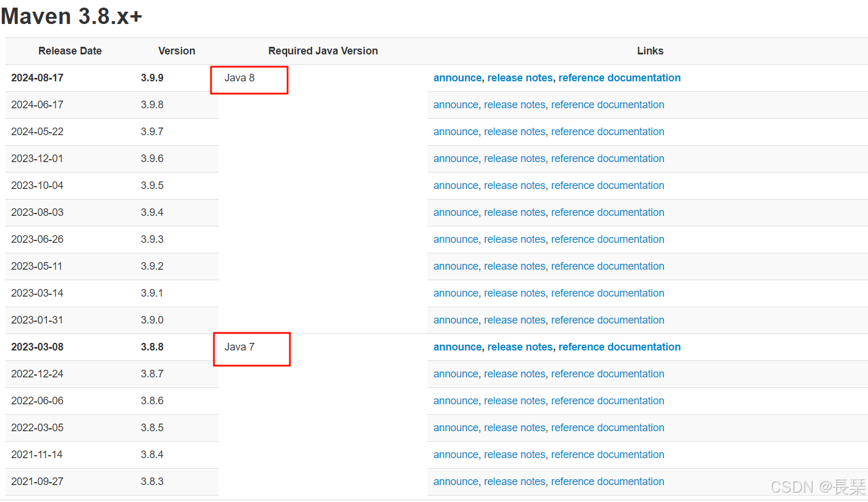The height and width of the screenshot is (502, 868).
Task: Open the announce link for Maven 3.8.8
Action: [x=457, y=346]
